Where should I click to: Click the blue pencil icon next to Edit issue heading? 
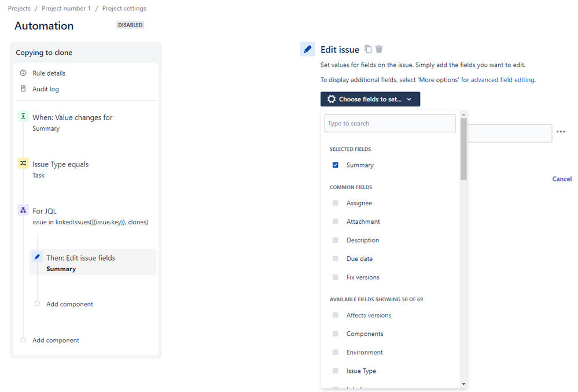(307, 49)
